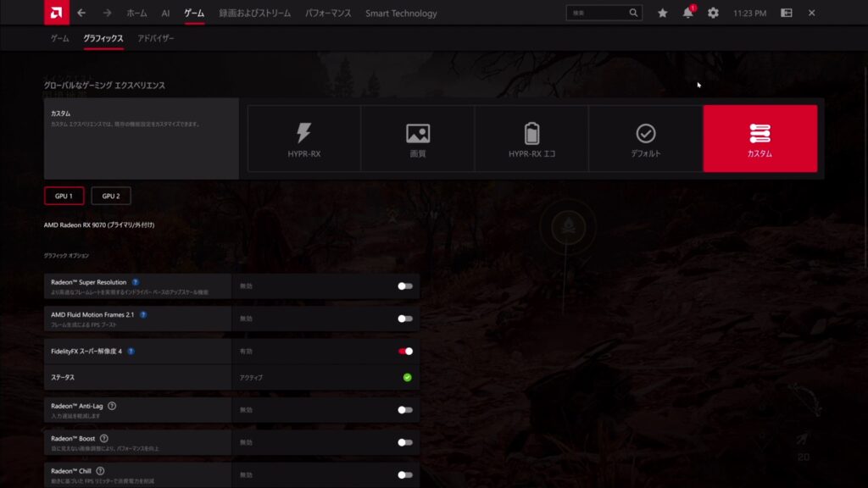Disable FidelityFX スーパー解像度 4 toggle
868x488 pixels.
coord(405,352)
